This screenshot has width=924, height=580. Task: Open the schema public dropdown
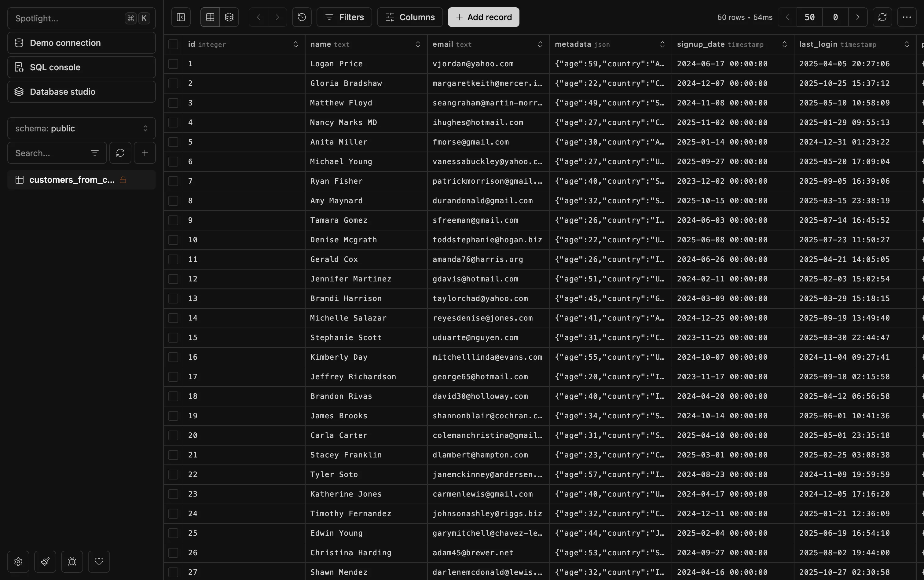tap(81, 129)
